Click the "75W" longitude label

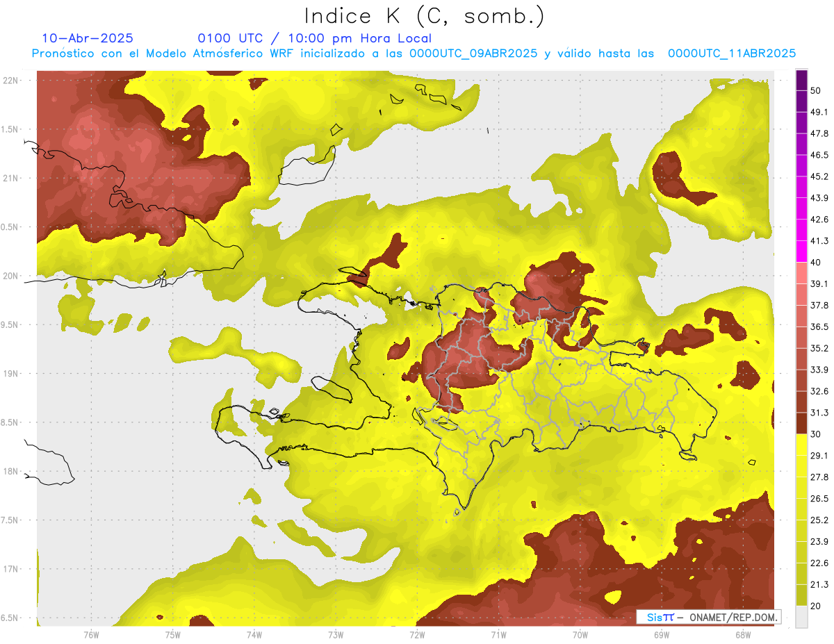tap(173, 634)
